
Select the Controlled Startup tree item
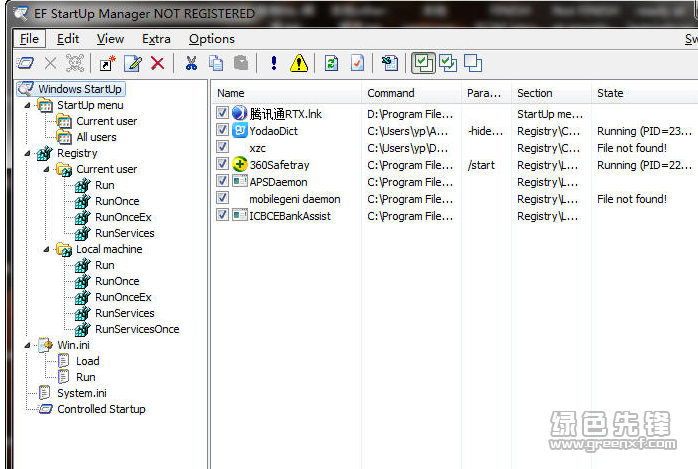(x=101, y=409)
